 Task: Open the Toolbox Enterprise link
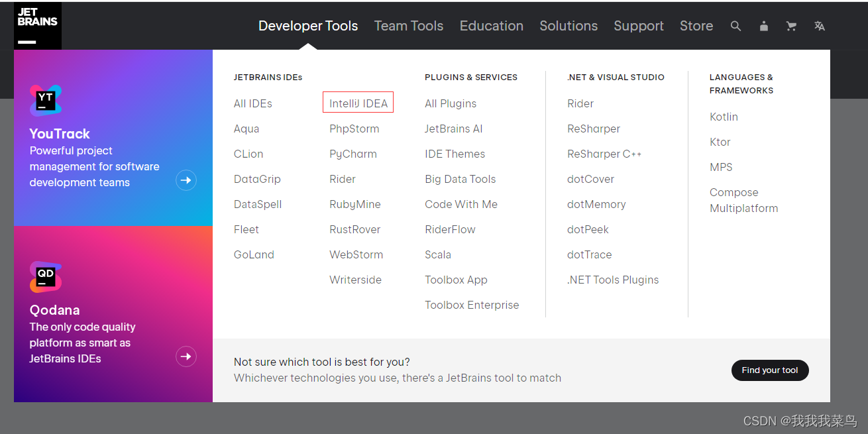point(472,305)
